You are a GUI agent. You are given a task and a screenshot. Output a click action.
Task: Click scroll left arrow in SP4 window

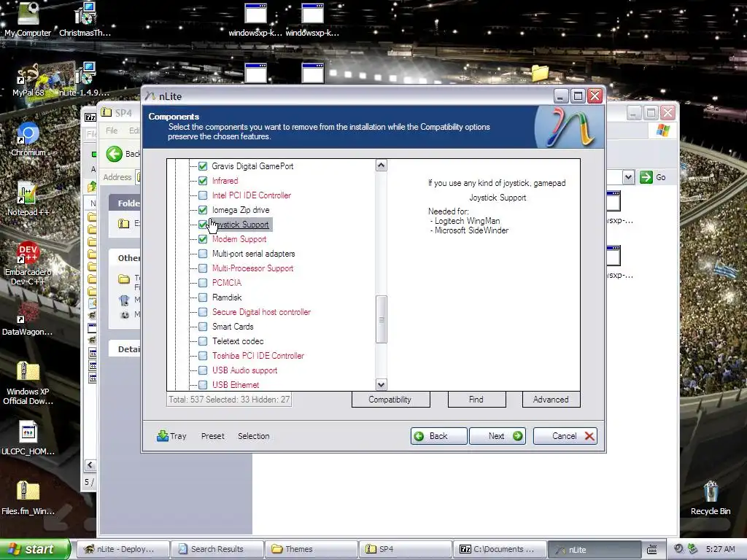point(90,464)
